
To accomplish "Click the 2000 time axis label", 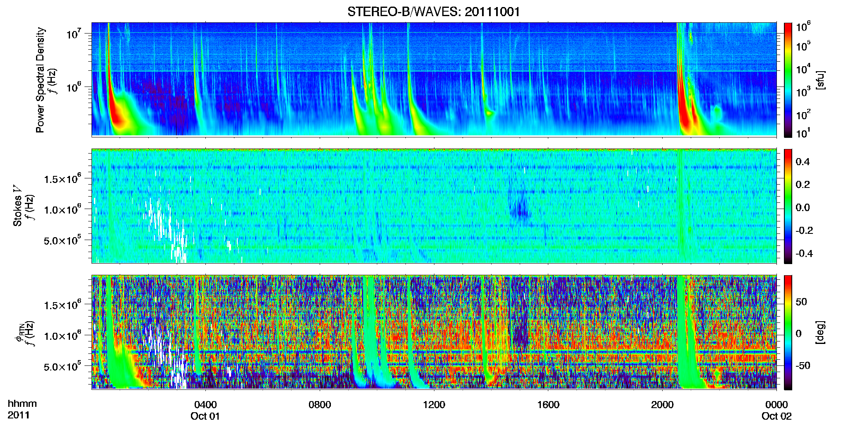I will pos(662,405).
